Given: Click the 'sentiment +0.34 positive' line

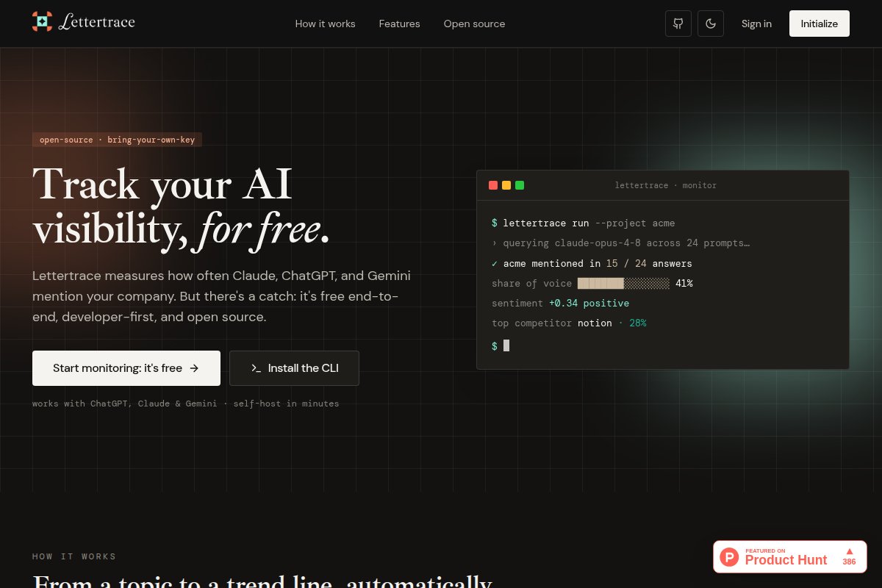Looking at the screenshot, I should (x=560, y=303).
